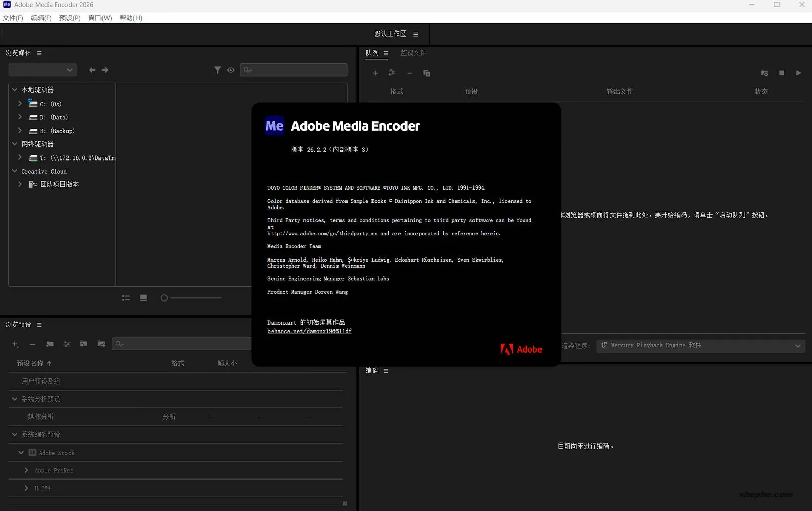812x511 pixels.
Task: Stop the queue encoding
Action: coord(782,73)
